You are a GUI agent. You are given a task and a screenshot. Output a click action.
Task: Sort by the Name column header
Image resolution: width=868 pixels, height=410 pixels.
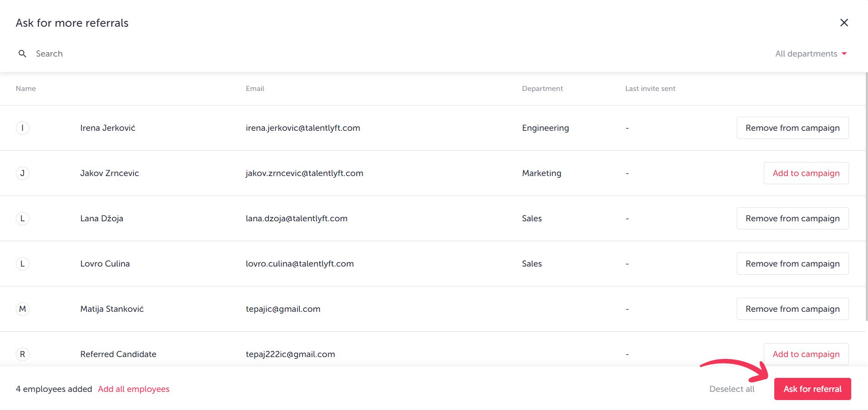click(x=26, y=88)
